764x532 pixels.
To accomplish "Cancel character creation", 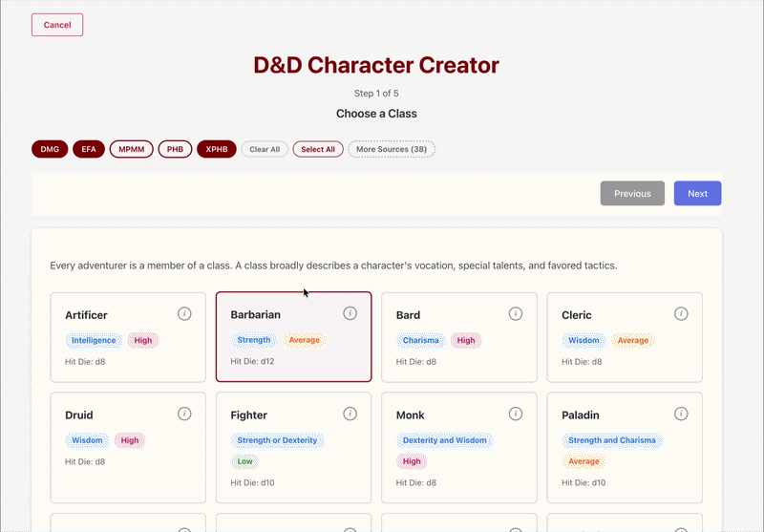I will pos(57,25).
